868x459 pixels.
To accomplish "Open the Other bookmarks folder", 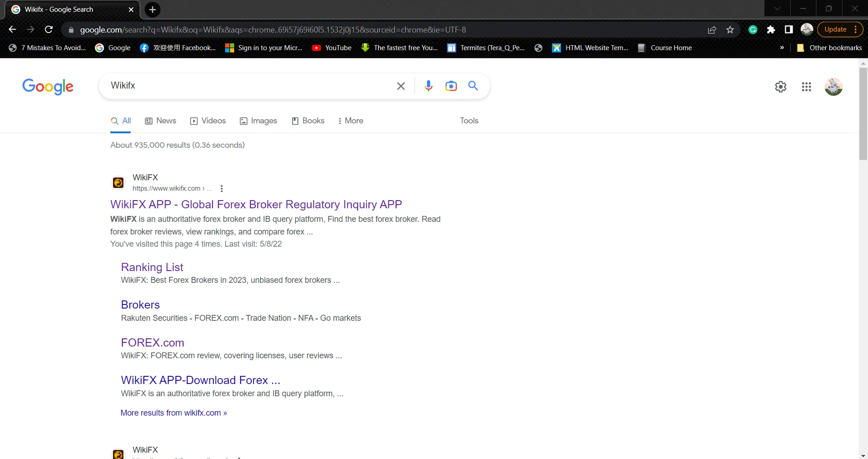I will coord(829,48).
